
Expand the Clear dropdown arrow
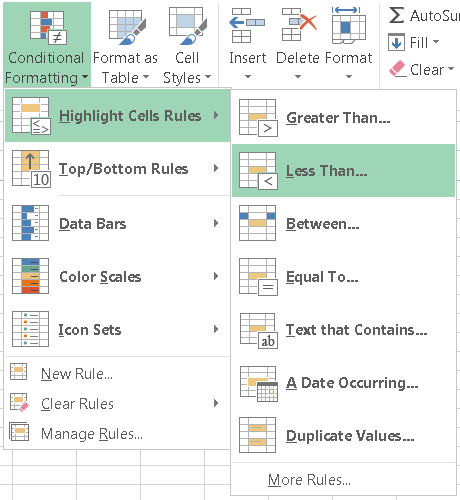click(451, 69)
